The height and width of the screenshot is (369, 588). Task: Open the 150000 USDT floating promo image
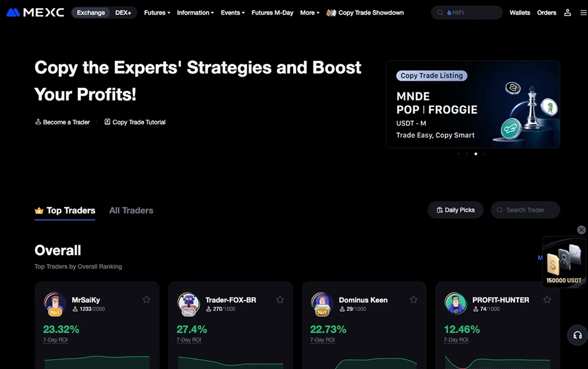click(x=564, y=262)
